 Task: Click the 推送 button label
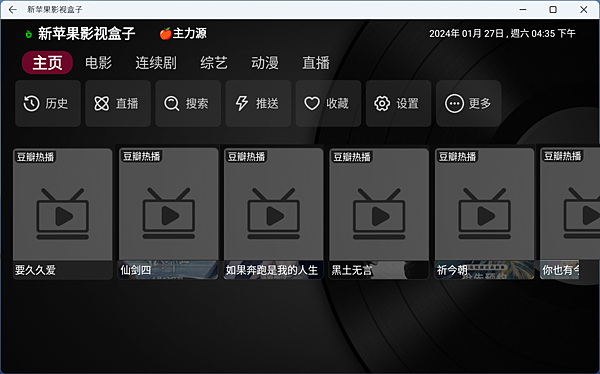coord(267,103)
